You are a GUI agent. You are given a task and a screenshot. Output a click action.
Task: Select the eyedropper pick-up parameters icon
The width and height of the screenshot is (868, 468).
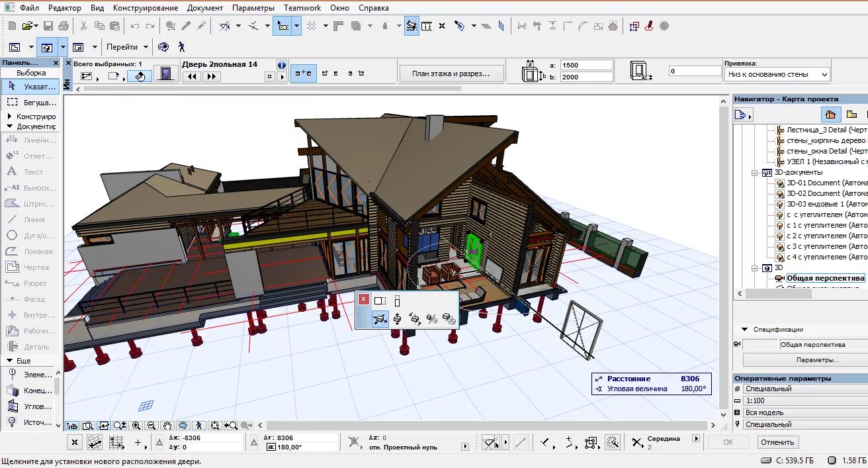click(187, 26)
